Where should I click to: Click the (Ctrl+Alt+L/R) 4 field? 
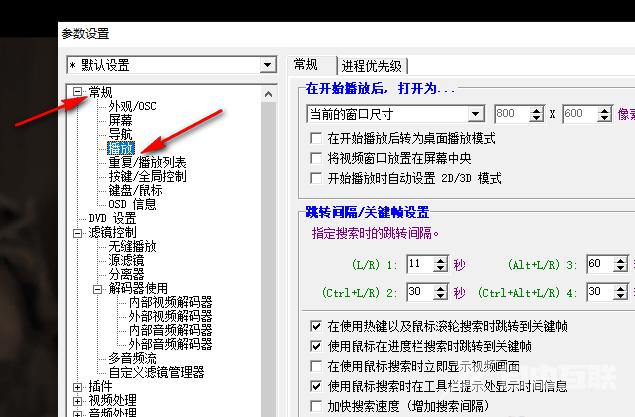click(600, 292)
